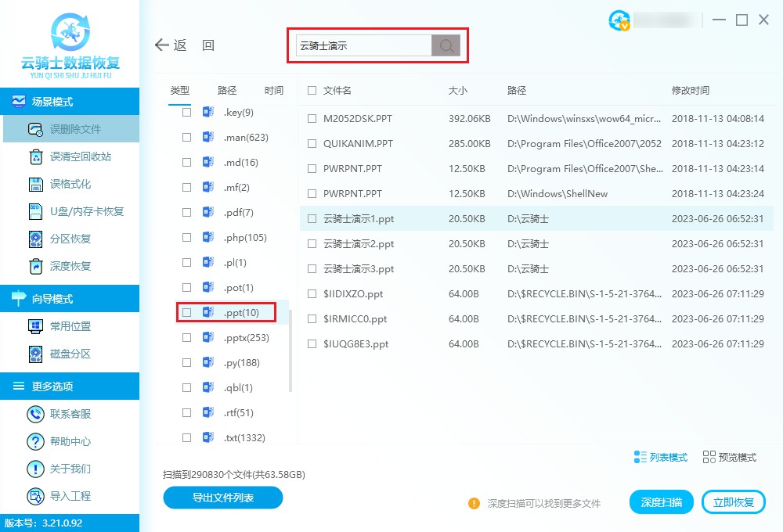Open the 帮助中心 help icon
The height and width of the screenshot is (532, 783).
35,441
